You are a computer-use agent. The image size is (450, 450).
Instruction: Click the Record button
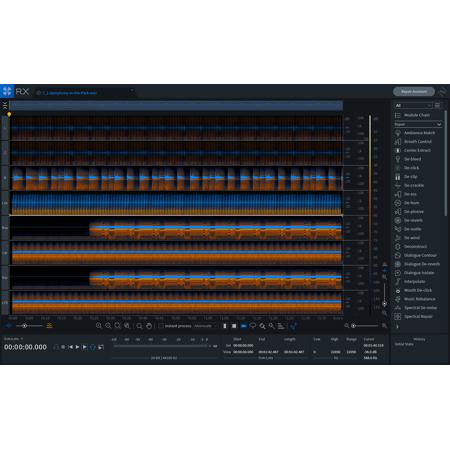63,347
